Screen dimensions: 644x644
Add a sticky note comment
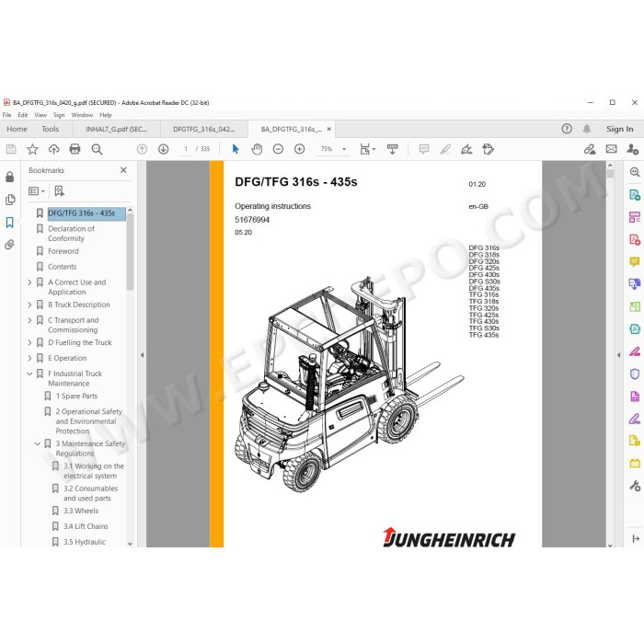[424, 149]
